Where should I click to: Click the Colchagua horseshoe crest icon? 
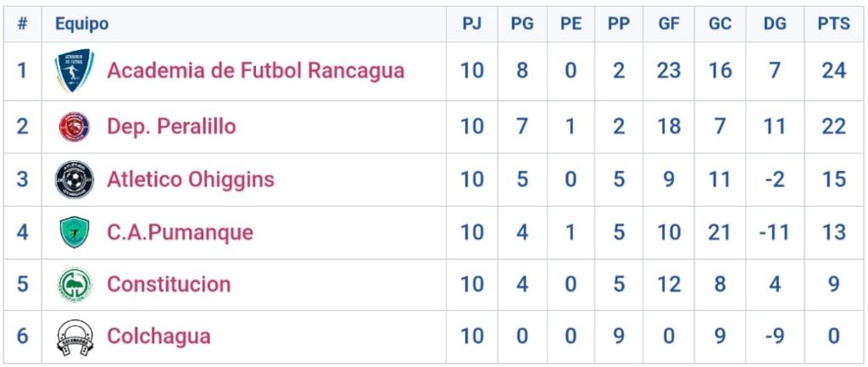75,336
